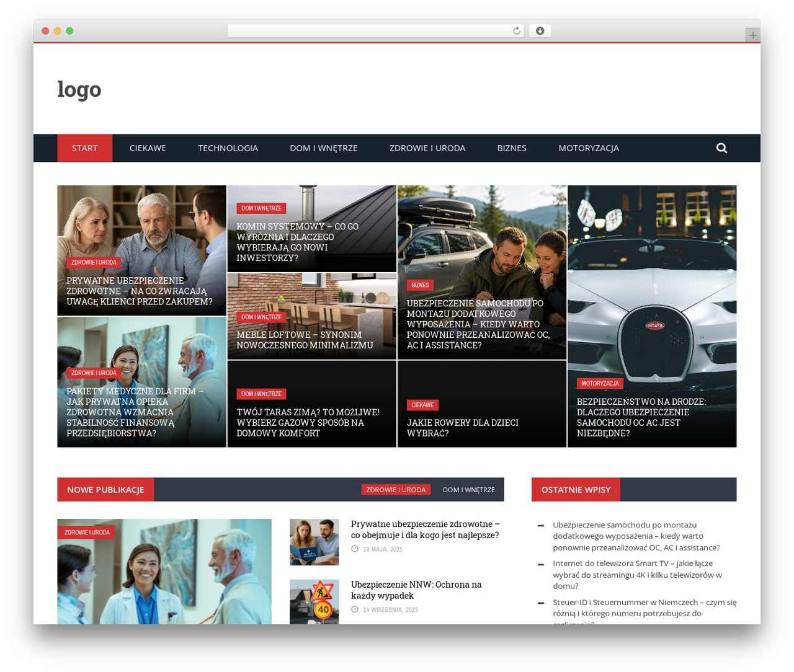Click ZDROWIE I URODA tag on large featured image

point(87,533)
